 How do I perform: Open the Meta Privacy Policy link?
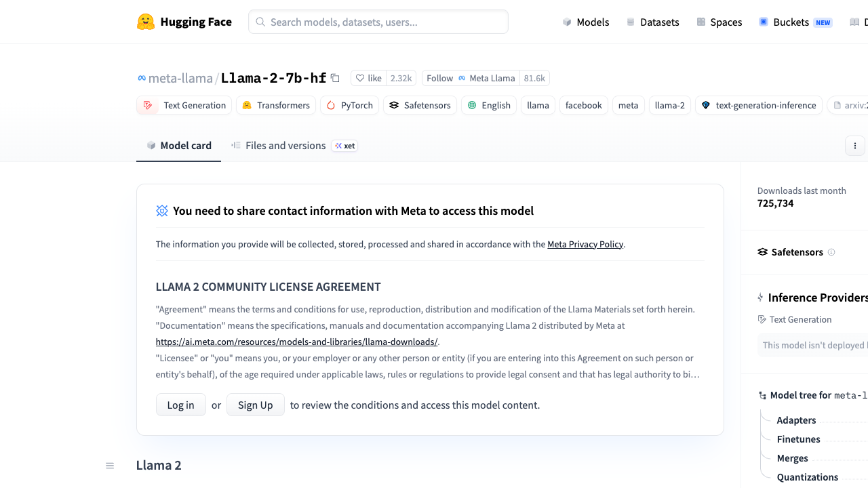[585, 244]
